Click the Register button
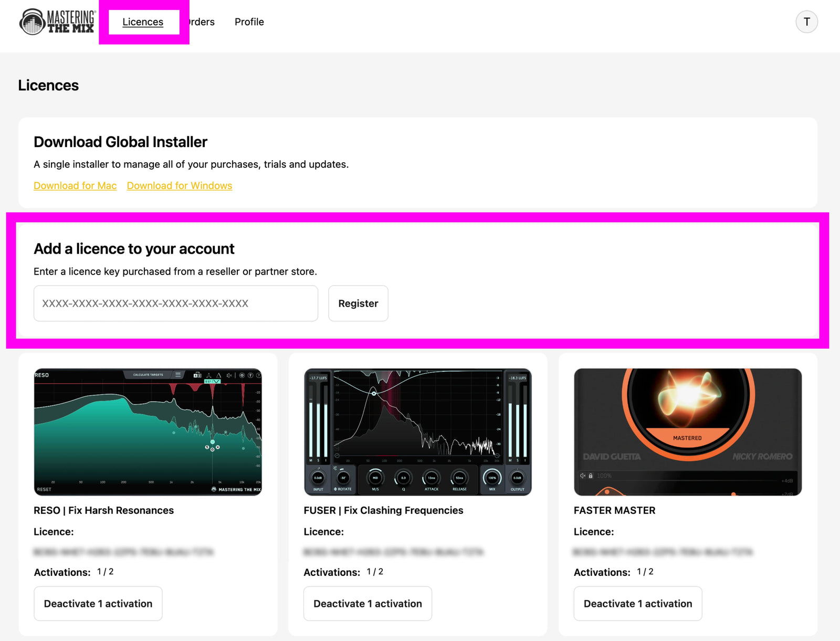Screen dimensions: 840x641 click(x=358, y=303)
